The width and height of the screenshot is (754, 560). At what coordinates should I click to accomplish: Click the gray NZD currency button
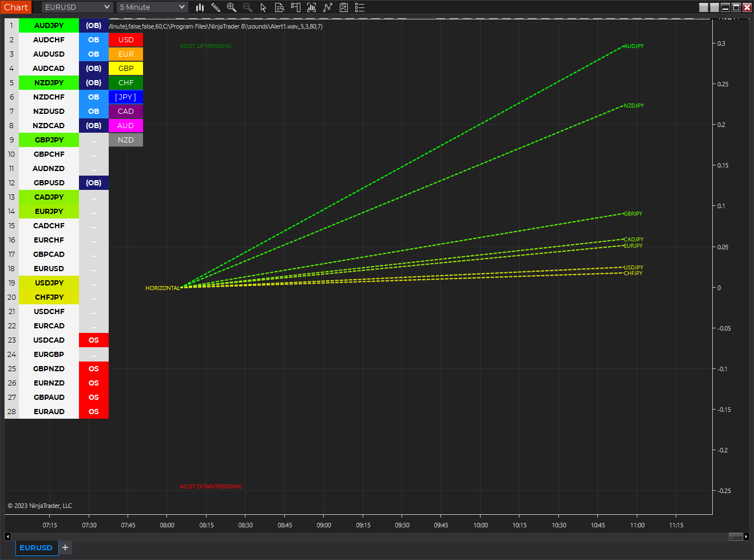126,140
